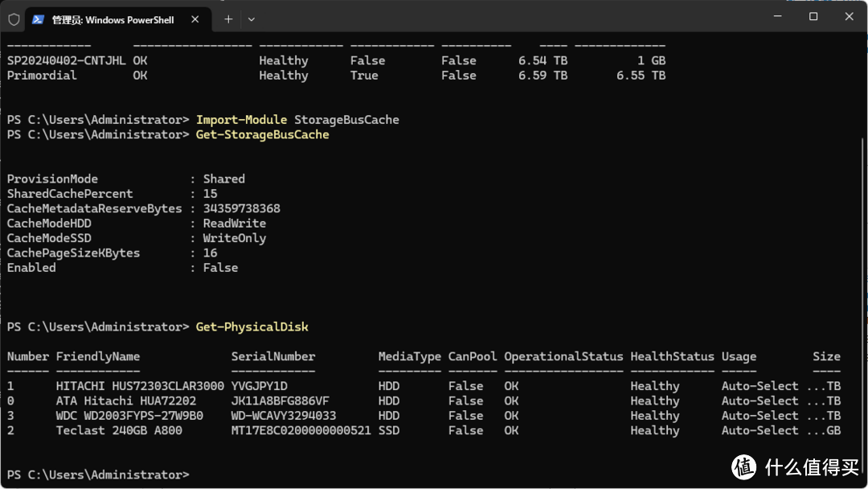The image size is (868, 489).
Task: Click the WriteOnly cache mode value
Action: tap(234, 238)
